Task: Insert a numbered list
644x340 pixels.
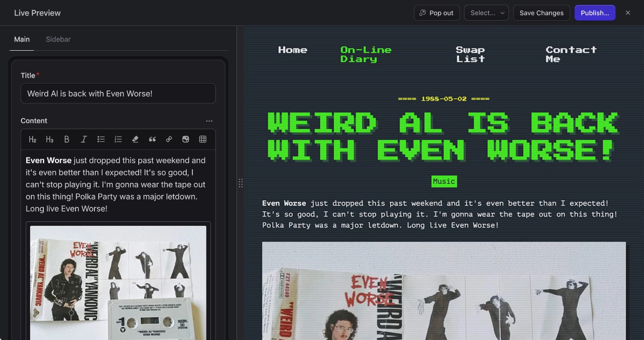Action: coord(118,139)
